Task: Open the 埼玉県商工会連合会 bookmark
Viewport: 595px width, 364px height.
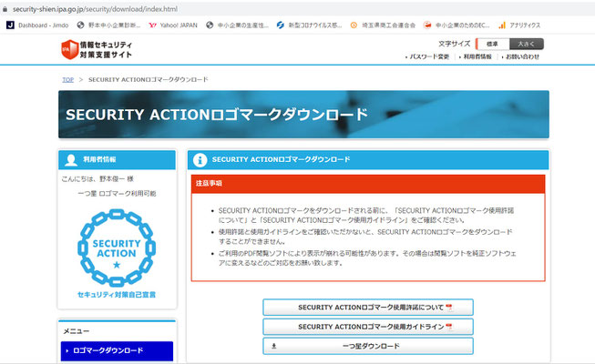Action: click(383, 25)
